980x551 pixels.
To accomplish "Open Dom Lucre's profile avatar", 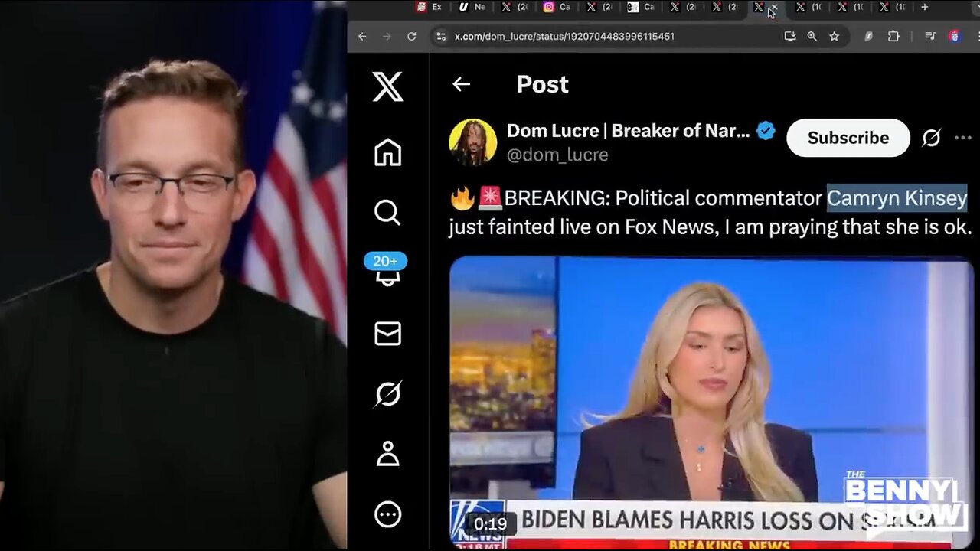I will (472, 142).
